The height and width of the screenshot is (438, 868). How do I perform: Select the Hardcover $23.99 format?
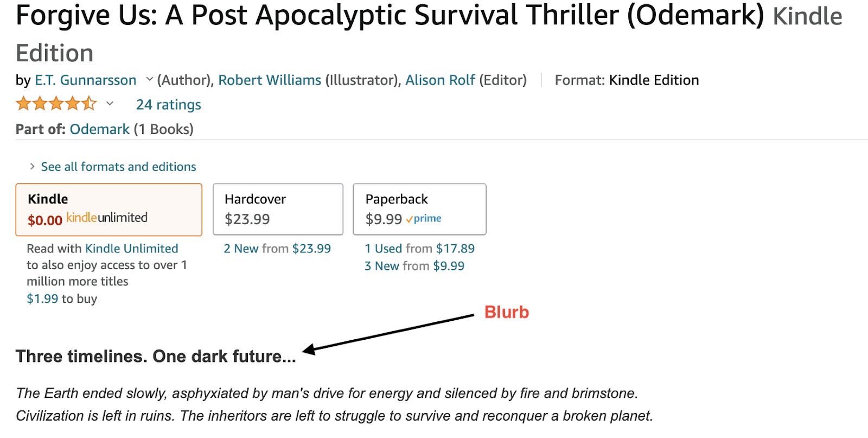click(x=278, y=210)
